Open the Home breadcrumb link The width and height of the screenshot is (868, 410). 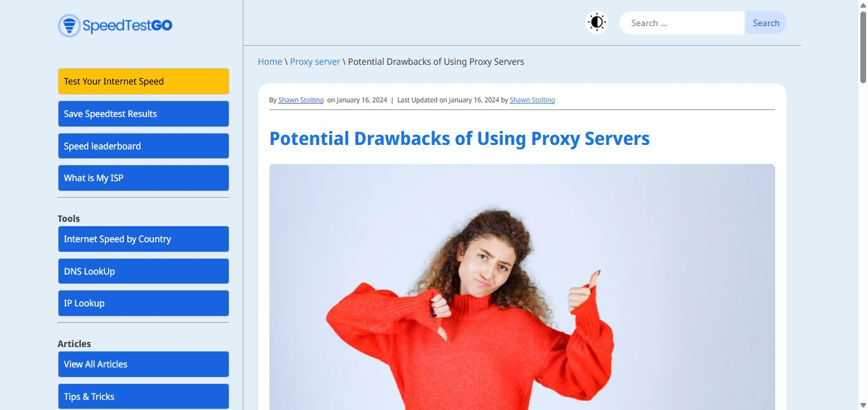pyautogui.click(x=270, y=62)
